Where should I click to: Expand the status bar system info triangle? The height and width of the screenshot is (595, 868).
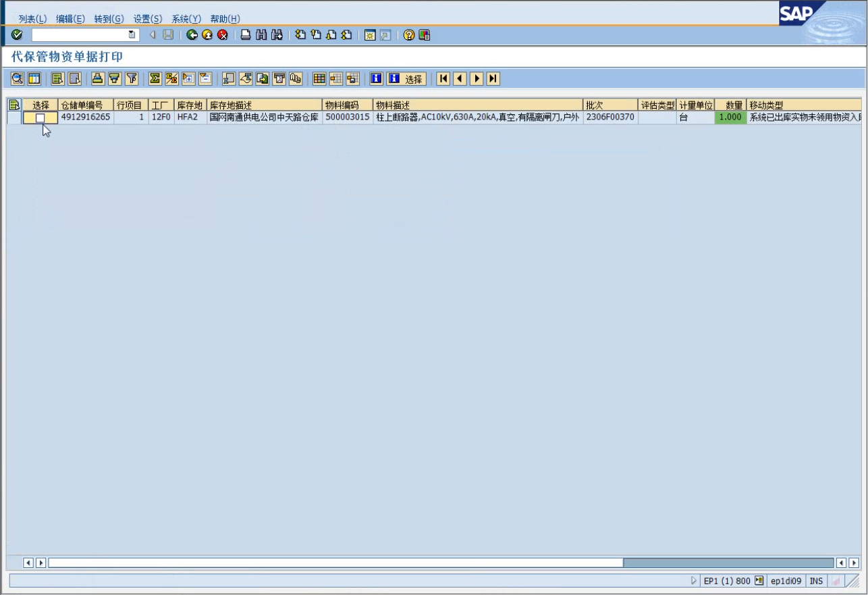(693, 581)
